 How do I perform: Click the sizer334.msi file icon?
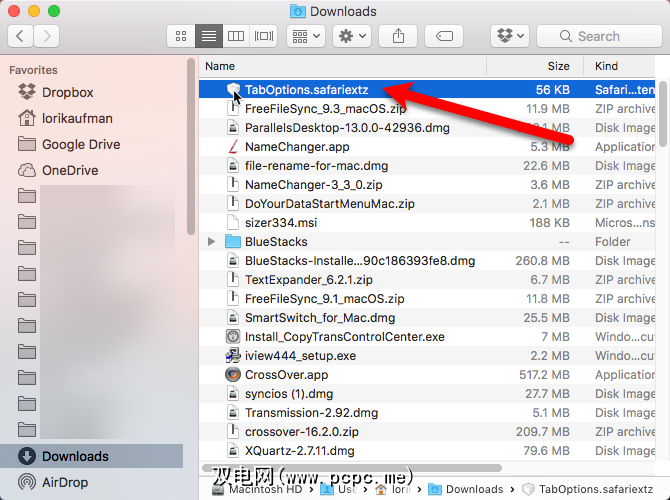point(233,223)
